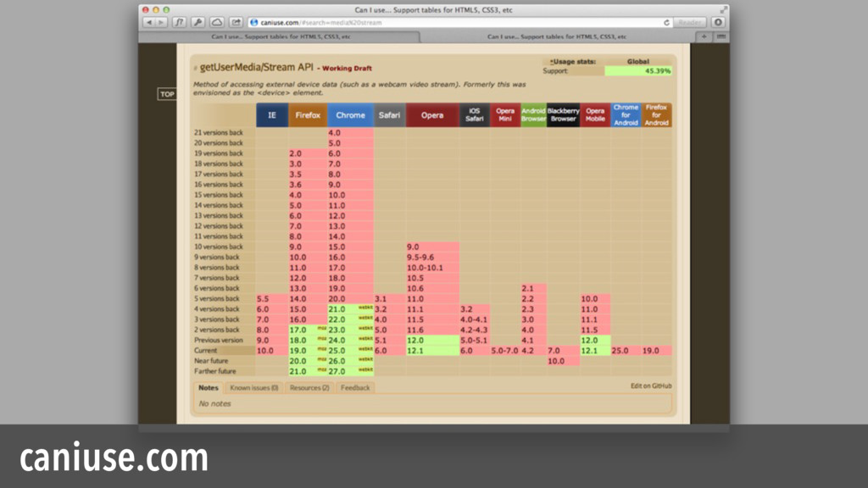868x488 pixels.
Task: Click the Android Browser column header
Action: point(534,115)
